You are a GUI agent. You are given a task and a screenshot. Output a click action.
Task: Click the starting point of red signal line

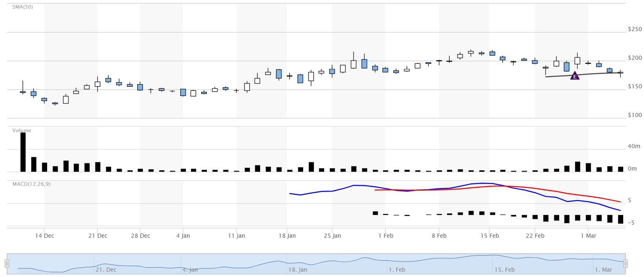pyautogui.click(x=375, y=190)
